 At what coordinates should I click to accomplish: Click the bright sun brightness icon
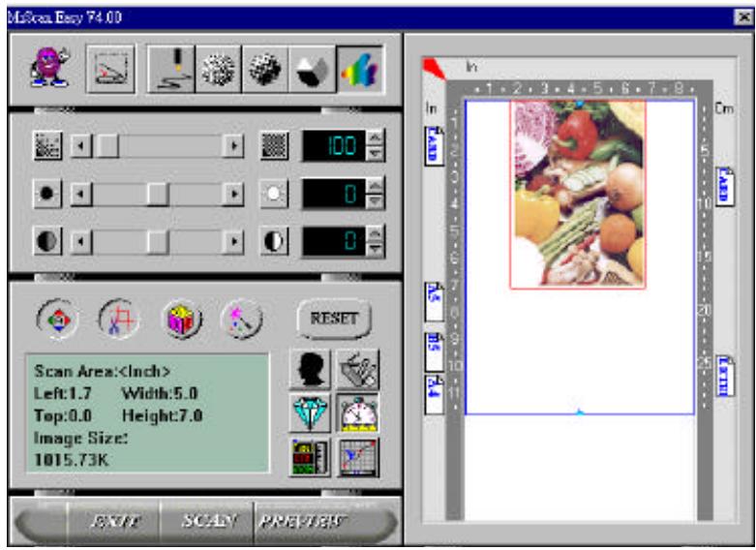(274, 194)
